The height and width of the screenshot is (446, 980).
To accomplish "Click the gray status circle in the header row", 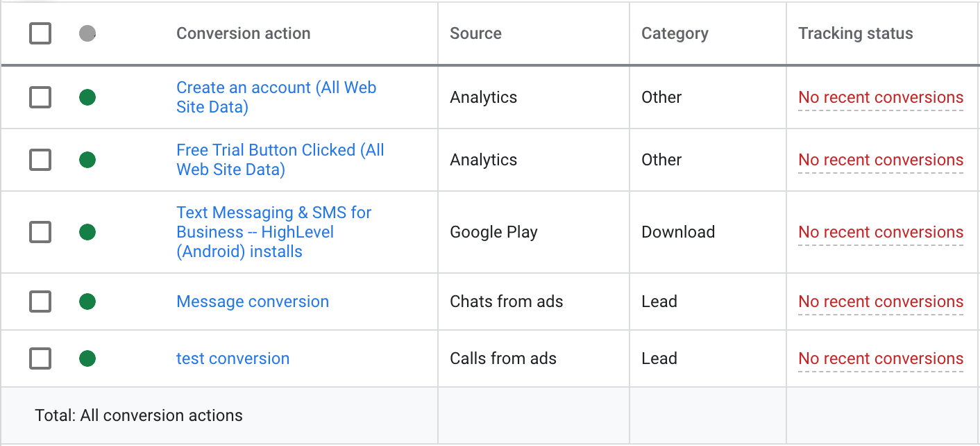I will pyautogui.click(x=87, y=33).
